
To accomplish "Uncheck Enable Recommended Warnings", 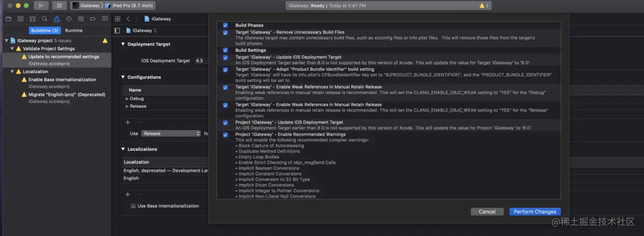I will (225, 135).
